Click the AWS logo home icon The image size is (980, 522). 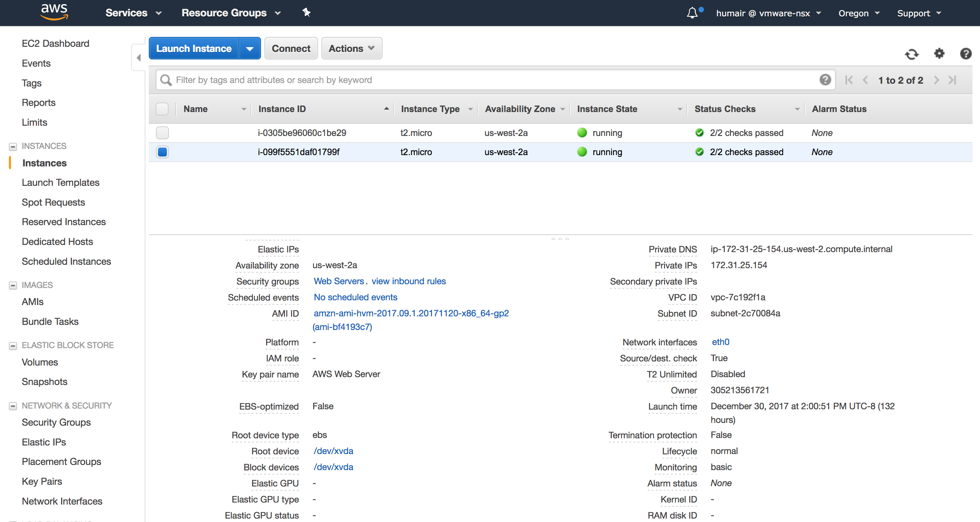(54, 11)
